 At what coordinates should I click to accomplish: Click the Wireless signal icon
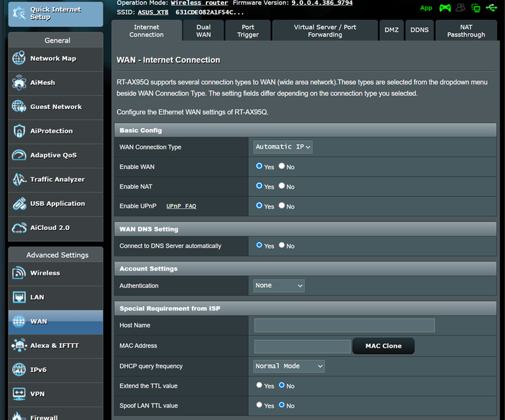click(x=18, y=273)
